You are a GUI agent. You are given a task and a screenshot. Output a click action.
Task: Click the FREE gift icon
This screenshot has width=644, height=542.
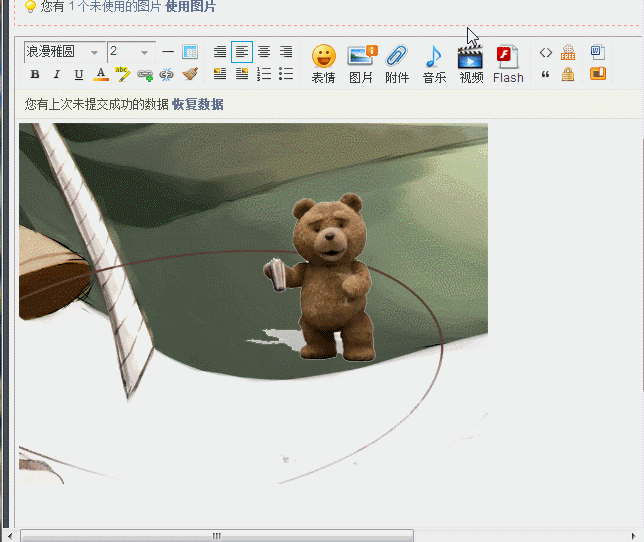568,52
